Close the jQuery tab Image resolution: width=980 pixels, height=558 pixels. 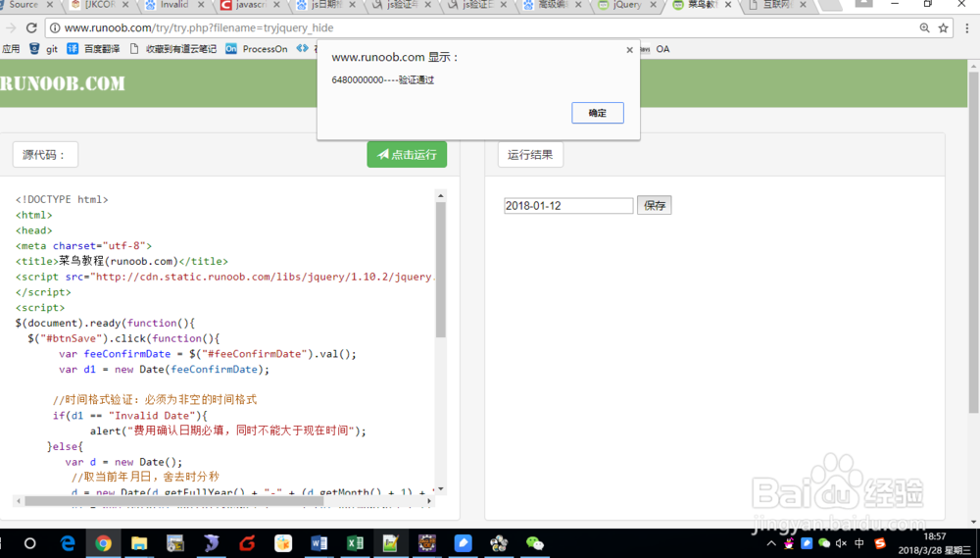pyautogui.click(x=653, y=4)
